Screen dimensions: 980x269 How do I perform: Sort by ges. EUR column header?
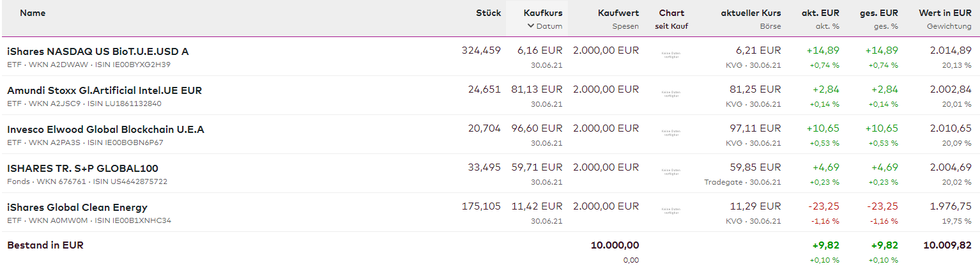879,13
